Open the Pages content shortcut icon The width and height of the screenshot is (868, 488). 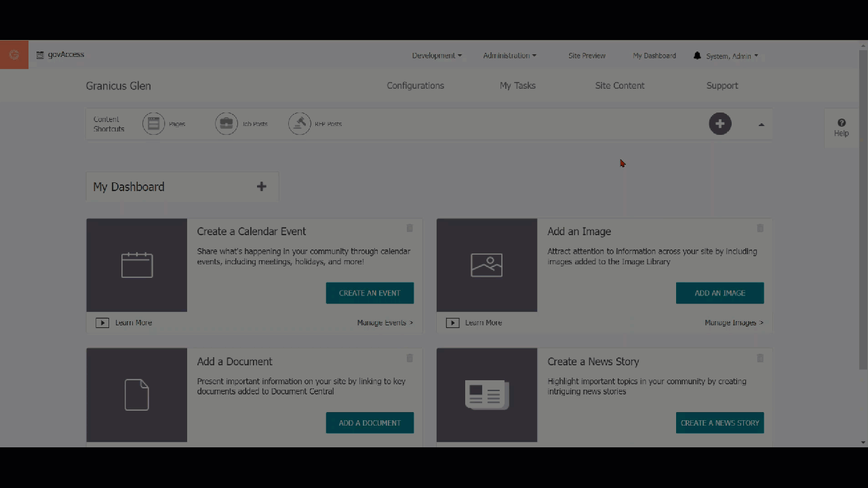tap(154, 124)
